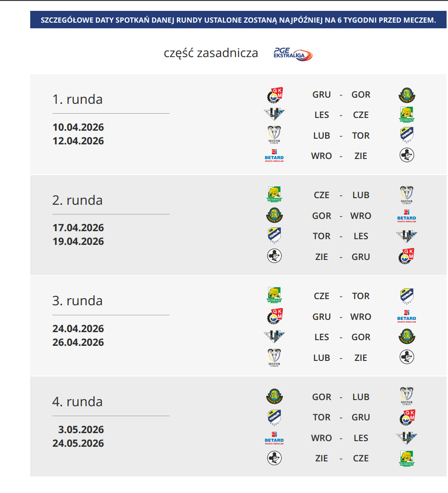Click the TOR team code in 3. runda
Image resolution: width=448 pixels, height=493 pixels.
361,296
